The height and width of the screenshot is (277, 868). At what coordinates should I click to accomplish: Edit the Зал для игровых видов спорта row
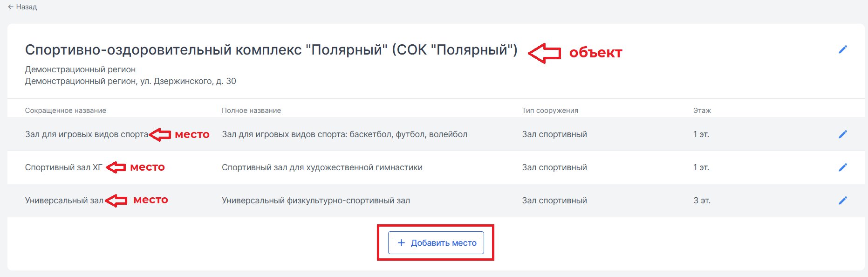(842, 134)
